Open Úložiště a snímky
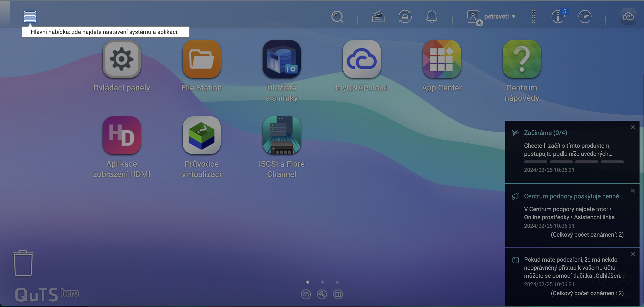Viewport: 644px width, 307px height. [x=282, y=59]
